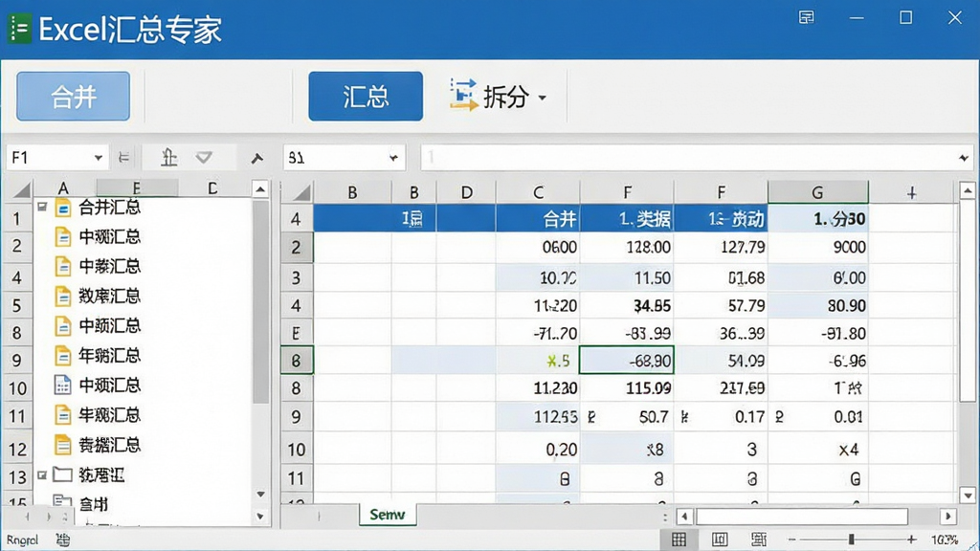The width and height of the screenshot is (980, 551).
Task: Expand the folder node in row 13
Action: click(x=42, y=474)
